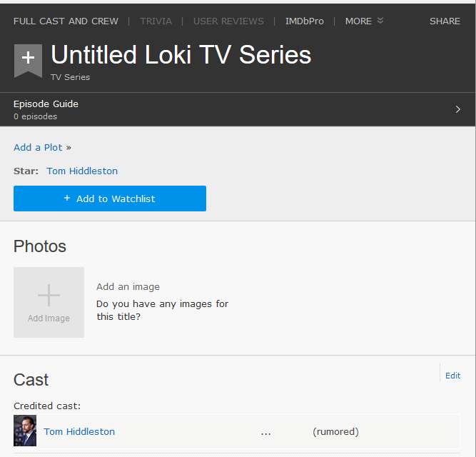Expand the Episode Guide chevron arrow
The image size is (476, 457).
click(457, 109)
